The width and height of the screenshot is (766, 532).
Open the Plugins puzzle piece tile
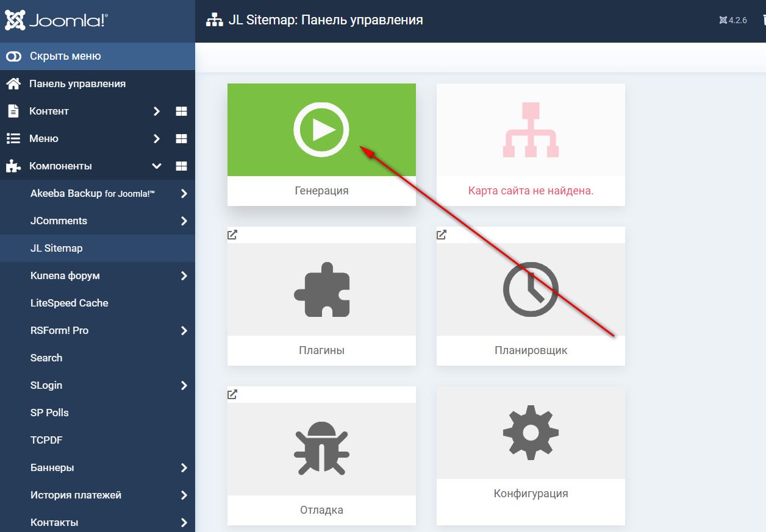(x=321, y=289)
